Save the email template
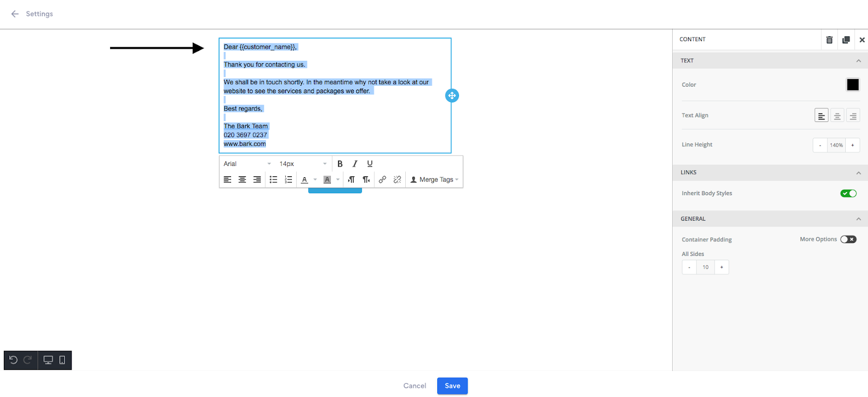Image resolution: width=868 pixels, height=397 pixels. 452,386
